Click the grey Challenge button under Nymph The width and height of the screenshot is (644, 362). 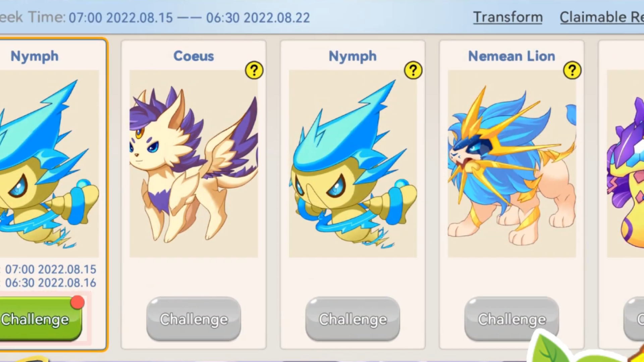click(x=353, y=319)
